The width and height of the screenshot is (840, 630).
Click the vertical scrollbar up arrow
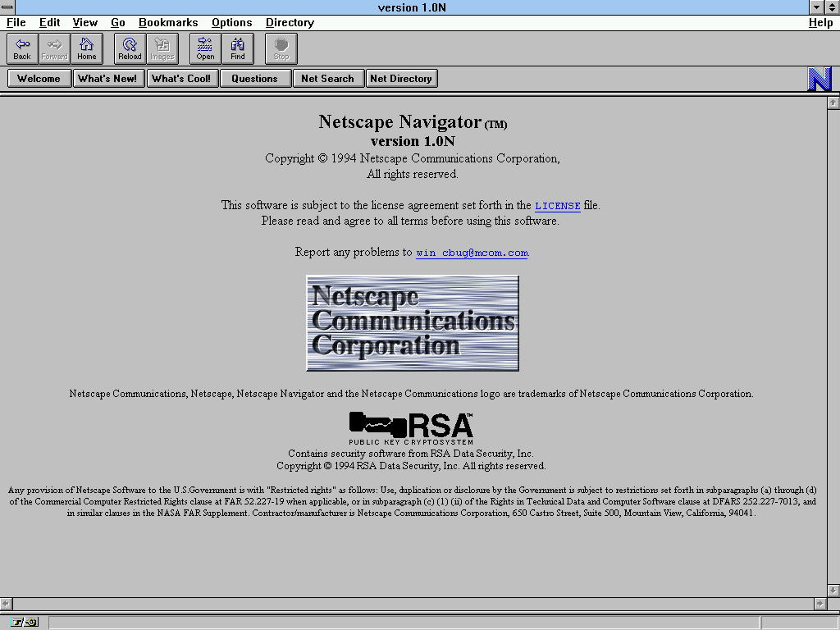833,103
